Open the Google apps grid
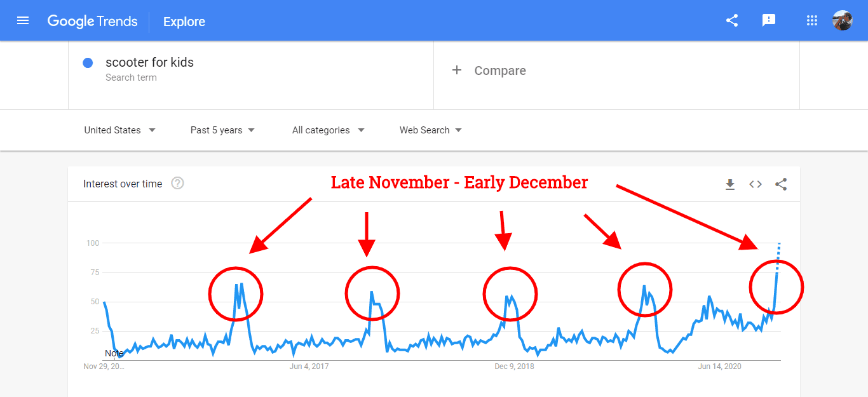The image size is (868, 397). [x=811, y=20]
